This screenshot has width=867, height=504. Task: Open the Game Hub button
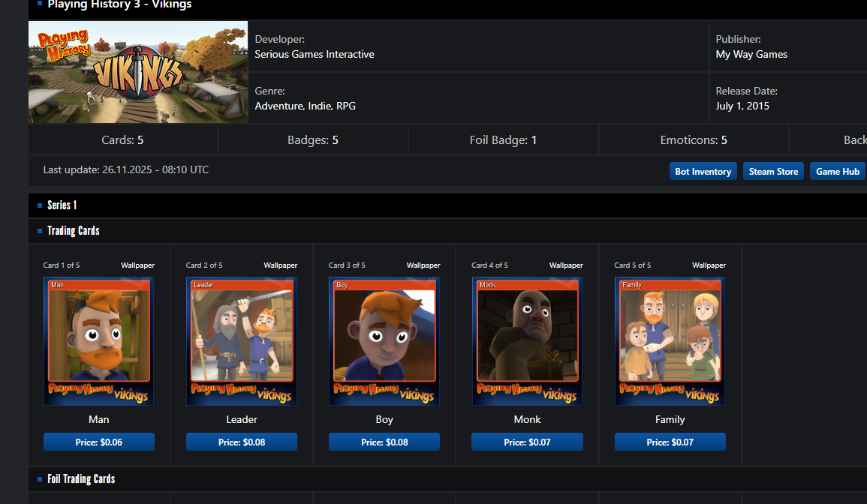[837, 171]
